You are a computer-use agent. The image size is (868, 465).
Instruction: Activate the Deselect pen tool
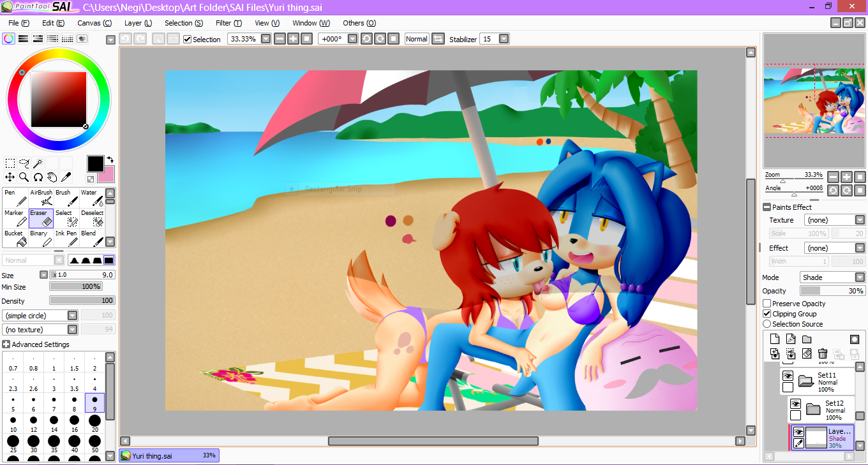coord(92,218)
